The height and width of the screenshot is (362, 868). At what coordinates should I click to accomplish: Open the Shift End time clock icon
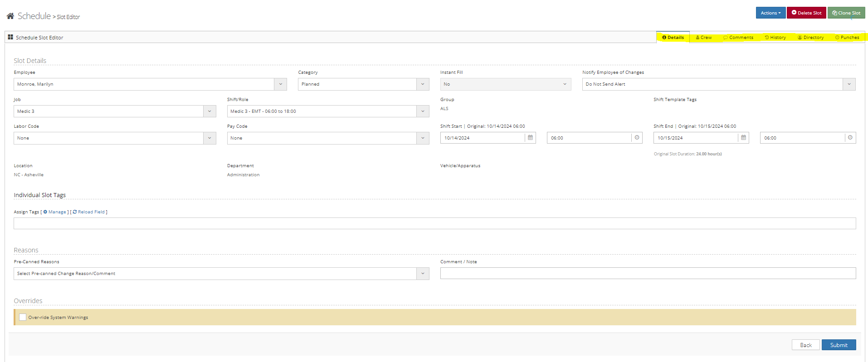pyautogui.click(x=850, y=138)
